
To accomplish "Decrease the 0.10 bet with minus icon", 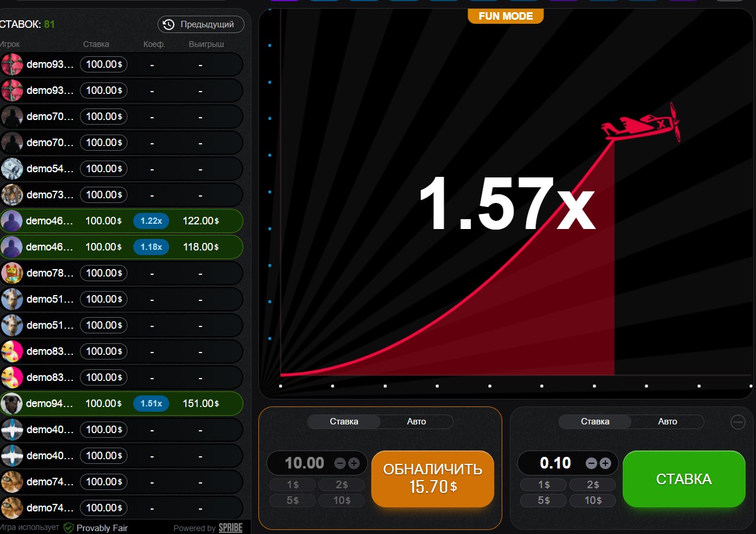I will [591, 463].
